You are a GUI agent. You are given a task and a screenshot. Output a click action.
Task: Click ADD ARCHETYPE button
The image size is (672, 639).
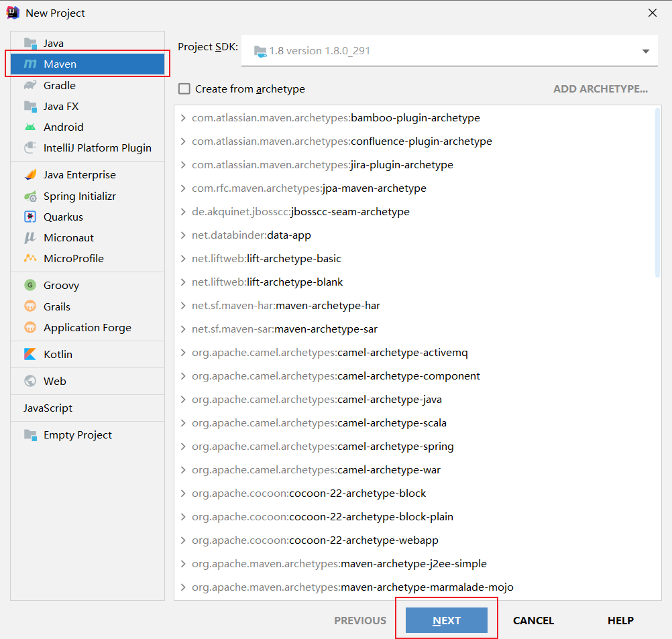[600, 89]
